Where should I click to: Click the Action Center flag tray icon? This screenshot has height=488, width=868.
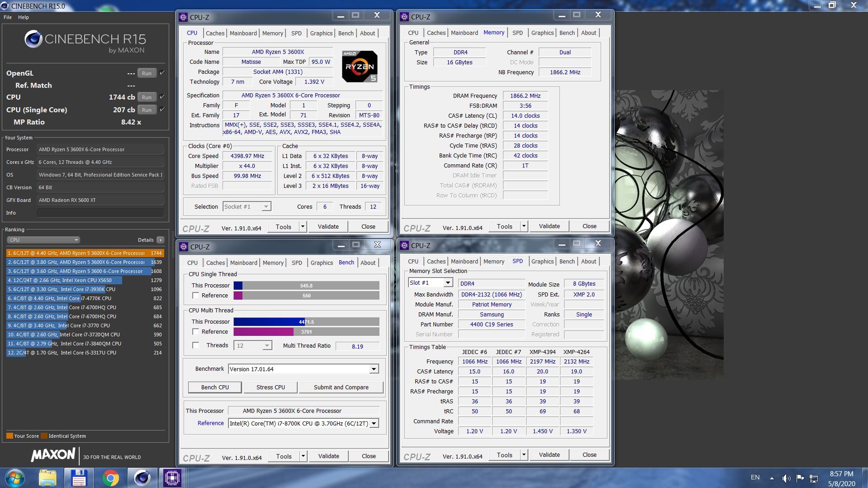click(800, 478)
